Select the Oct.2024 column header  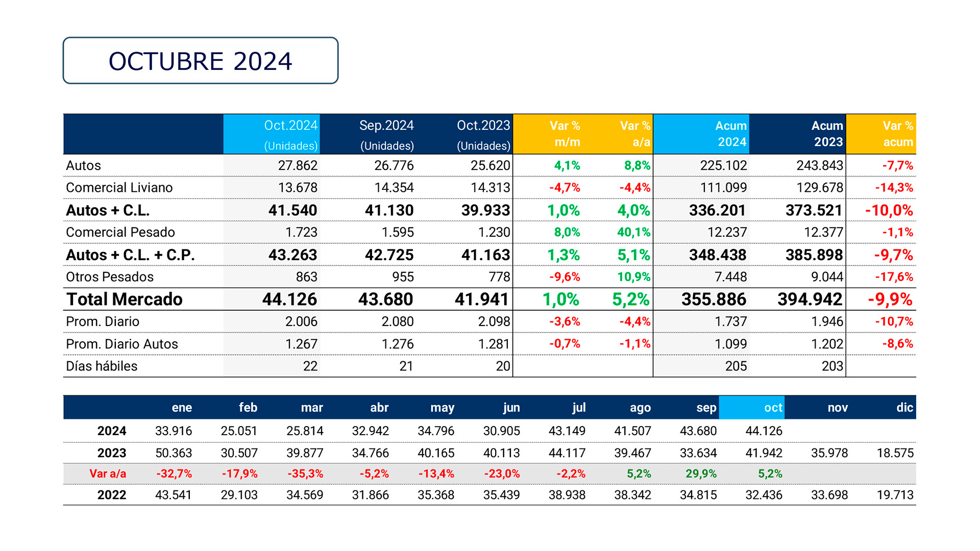(x=272, y=134)
